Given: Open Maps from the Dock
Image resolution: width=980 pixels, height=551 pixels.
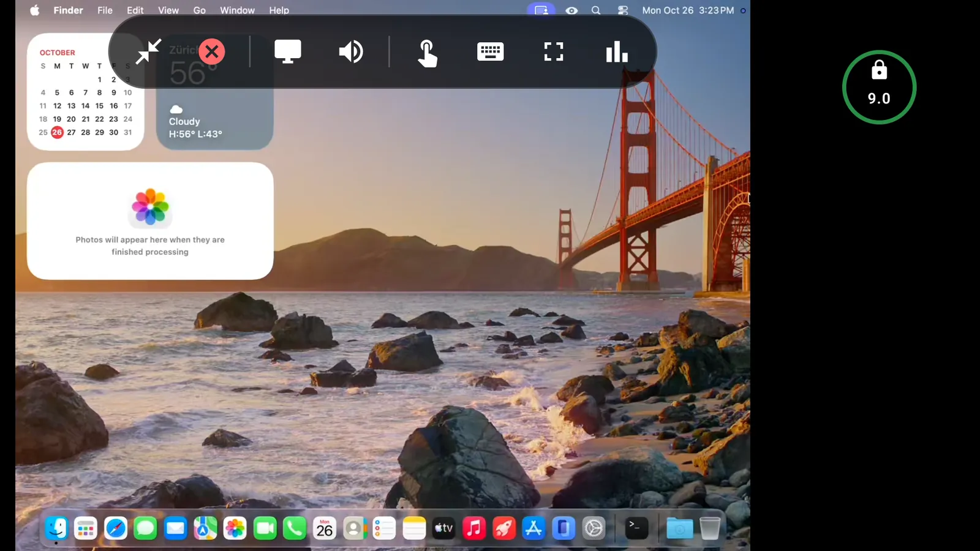Looking at the screenshot, I should pyautogui.click(x=205, y=528).
